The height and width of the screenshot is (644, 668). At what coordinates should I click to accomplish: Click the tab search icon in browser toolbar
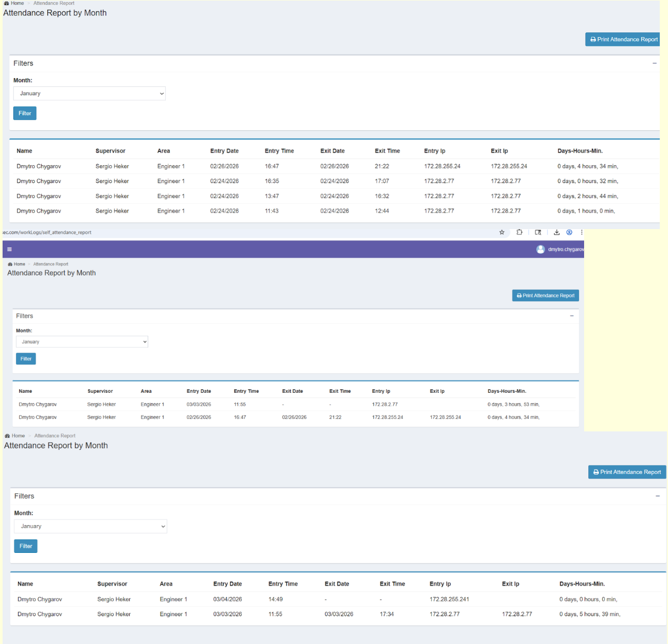pyautogui.click(x=538, y=232)
